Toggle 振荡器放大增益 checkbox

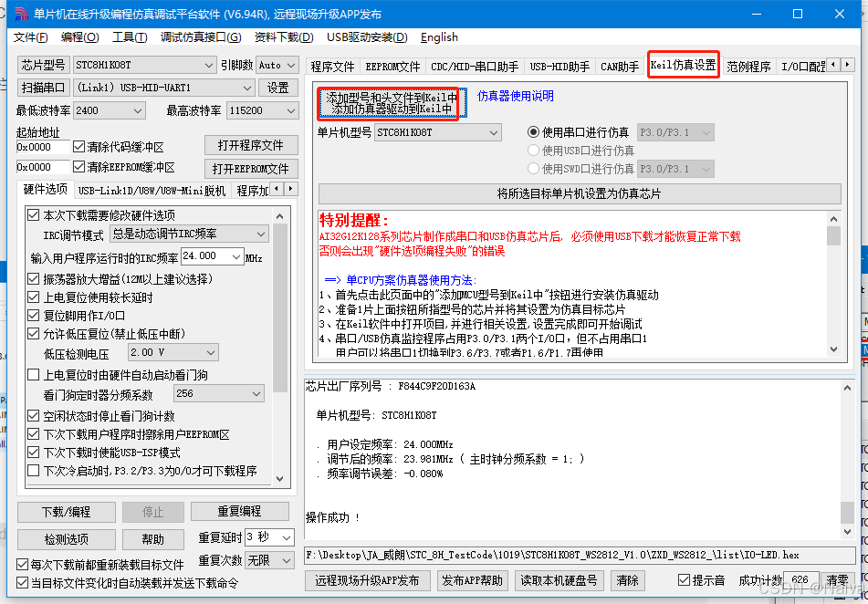34,279
